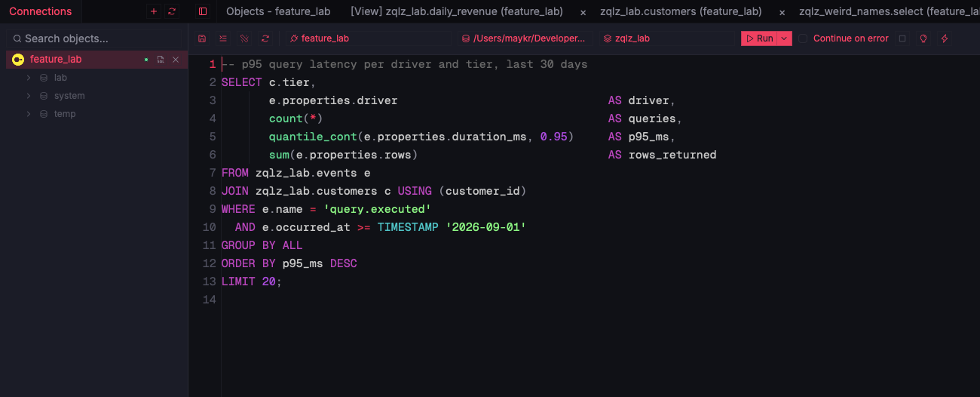Switch to the Connections panel tab
The image size is (980, 397).
tap(41, 11)
